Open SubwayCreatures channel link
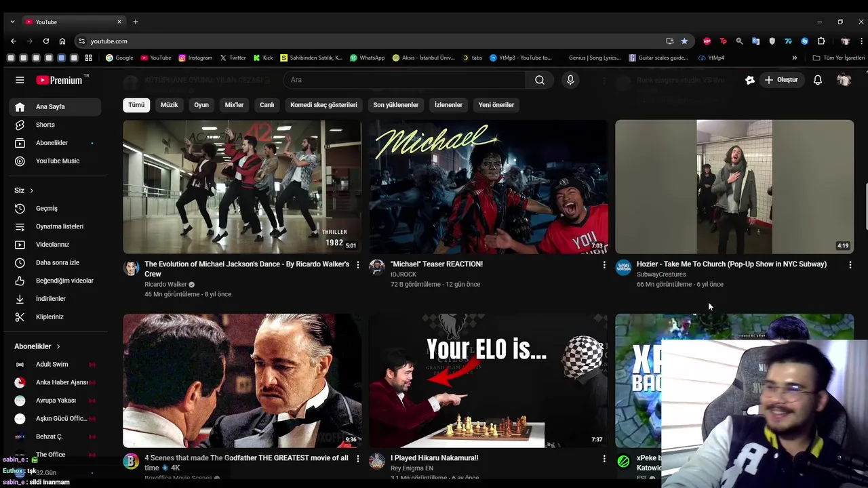 (661, 274)
